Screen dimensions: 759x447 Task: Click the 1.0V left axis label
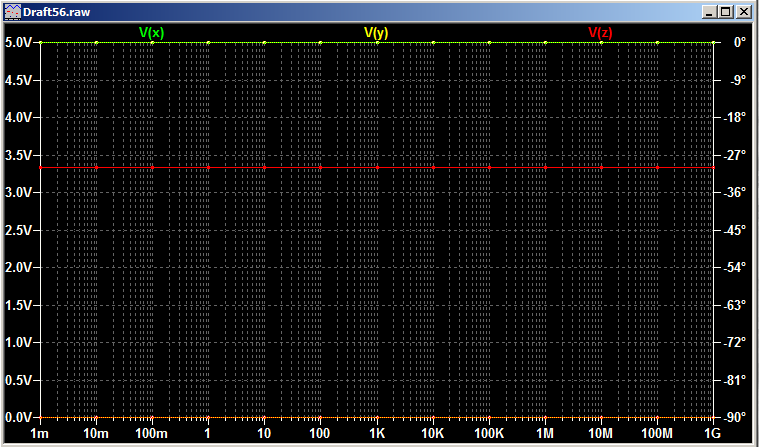point(19,342)
